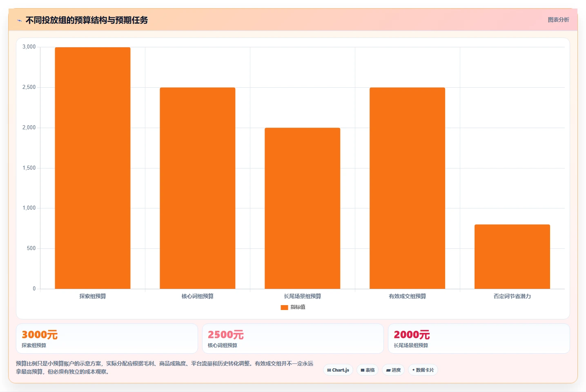586x392 pixels.
Task: Toggle the 指标值 legend swatch
Action: pyautogui.click(x=284, y=308)
